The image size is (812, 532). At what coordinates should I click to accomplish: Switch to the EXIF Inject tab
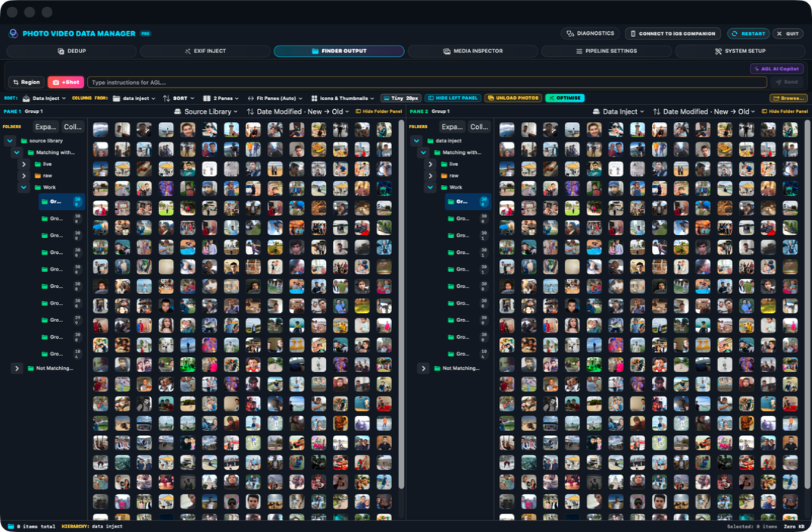click(205, 52)
